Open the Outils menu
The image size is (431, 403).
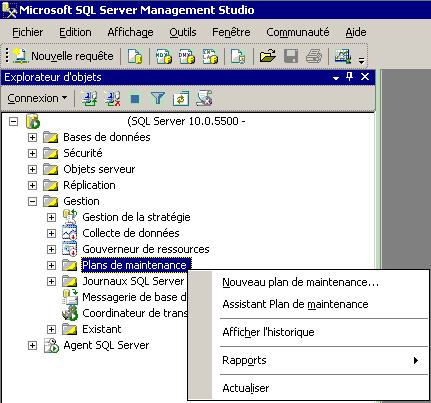point(183,32)
